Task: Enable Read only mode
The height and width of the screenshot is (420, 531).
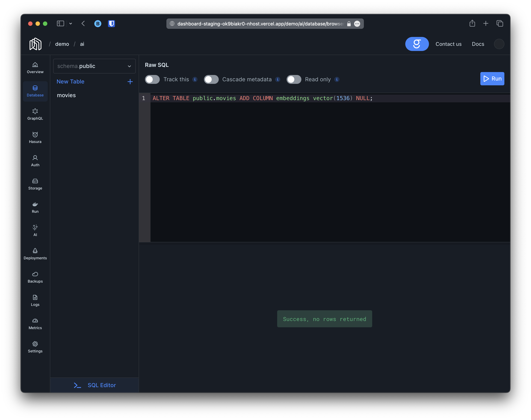Action: [294, 79]
